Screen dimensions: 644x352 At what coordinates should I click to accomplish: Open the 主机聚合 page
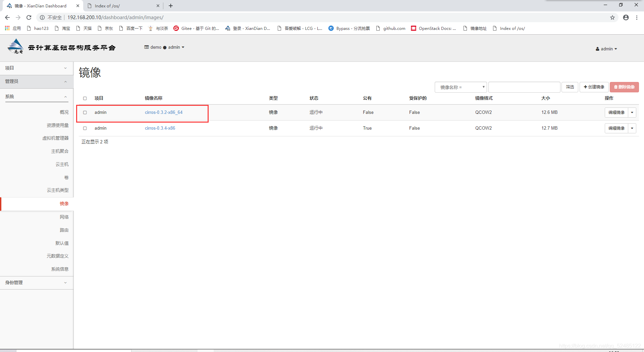[60, 151]
